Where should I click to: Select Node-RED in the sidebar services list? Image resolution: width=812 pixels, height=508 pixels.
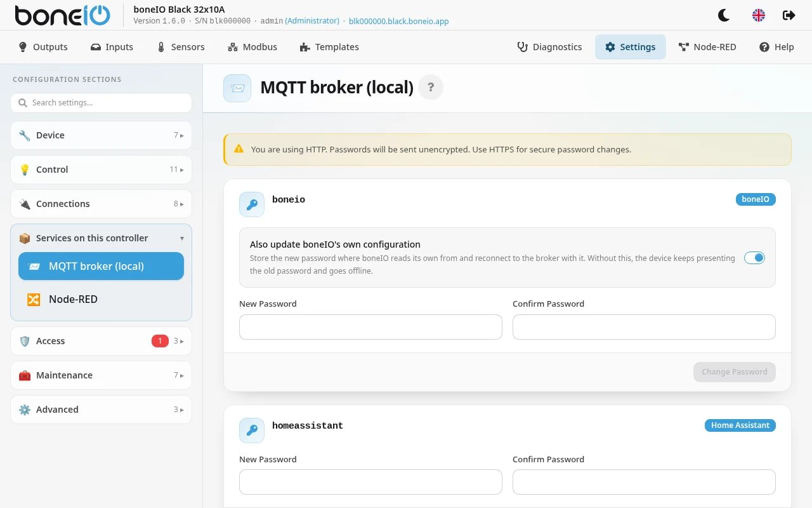pos(101,299)
